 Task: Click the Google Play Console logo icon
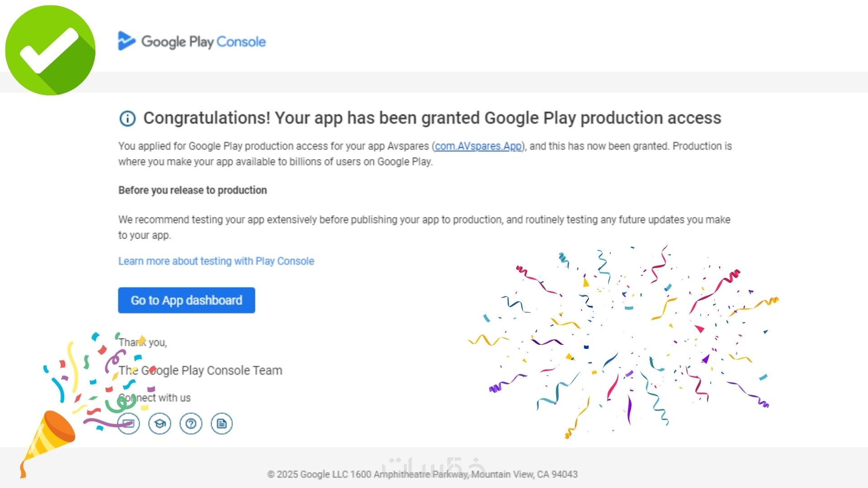[x=126, y=41]
